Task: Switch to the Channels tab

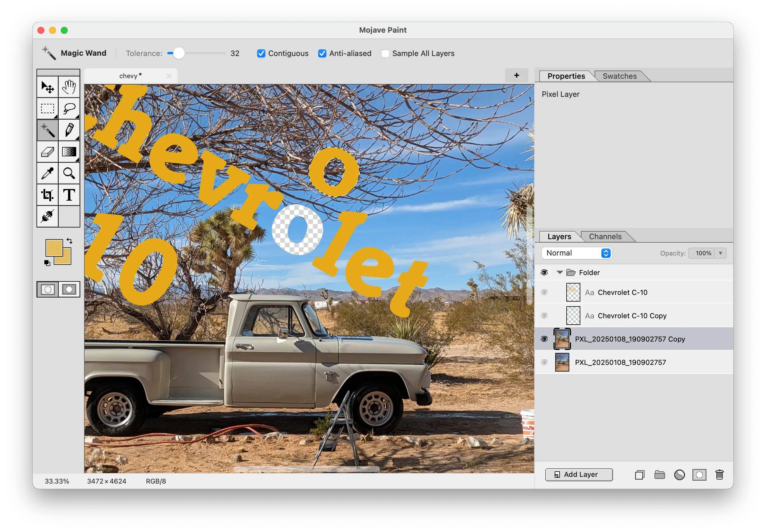Action: [x=605, y=237]
